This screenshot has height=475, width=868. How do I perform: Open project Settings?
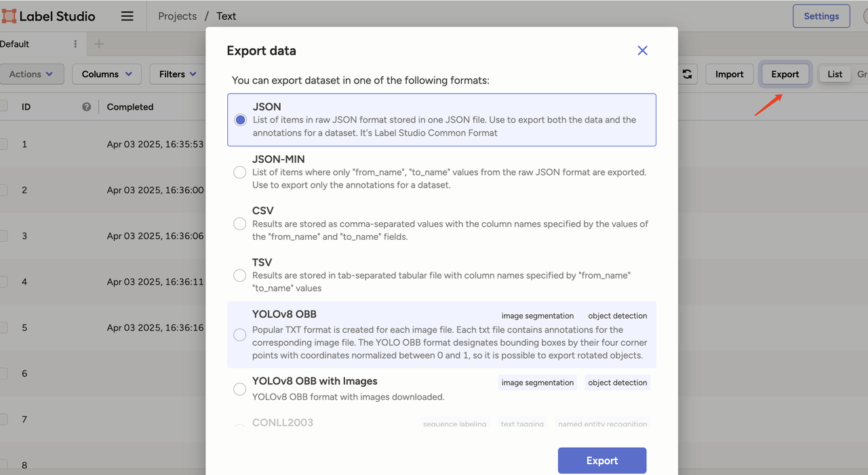pyautogui.click(x=821, y=16)
